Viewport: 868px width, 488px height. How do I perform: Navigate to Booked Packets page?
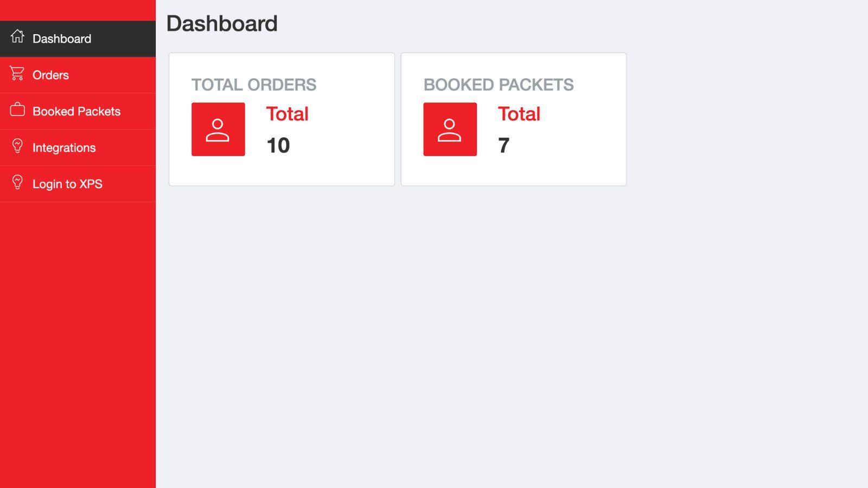[x=77, y=111]
